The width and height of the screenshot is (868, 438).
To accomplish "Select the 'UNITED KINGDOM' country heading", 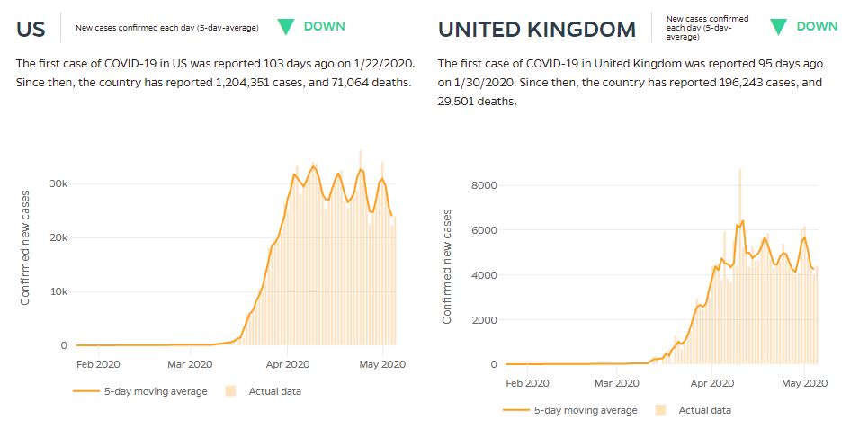I will pos(537,29).
